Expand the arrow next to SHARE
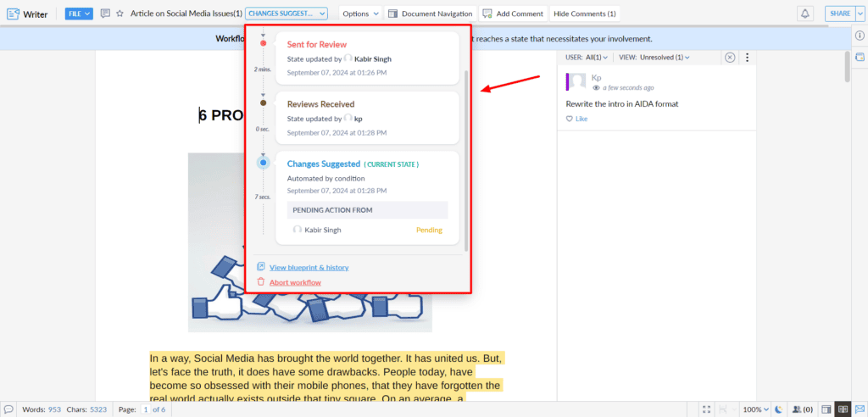 pyautogui.click(x=860, y=14)
